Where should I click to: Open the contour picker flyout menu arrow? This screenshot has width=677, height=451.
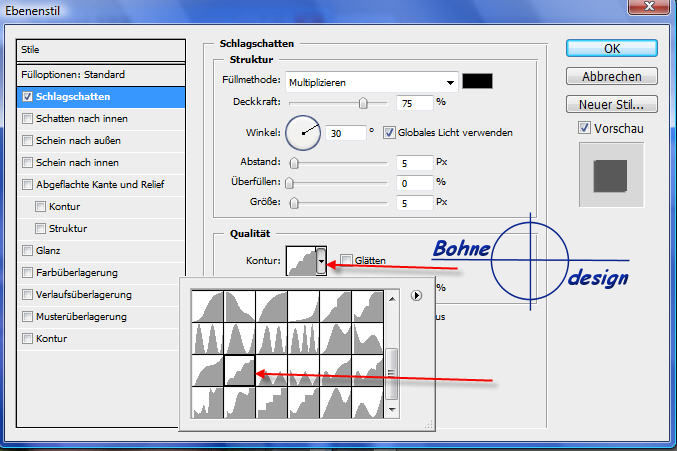tap(417, 296)
